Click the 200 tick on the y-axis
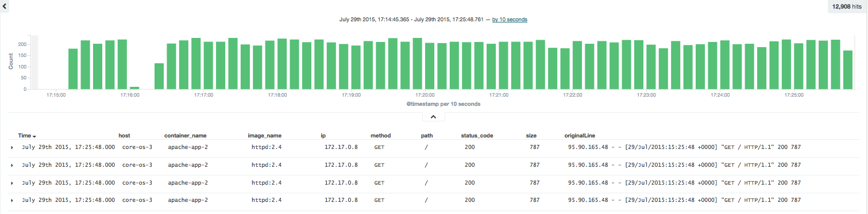 pos(22,44)
